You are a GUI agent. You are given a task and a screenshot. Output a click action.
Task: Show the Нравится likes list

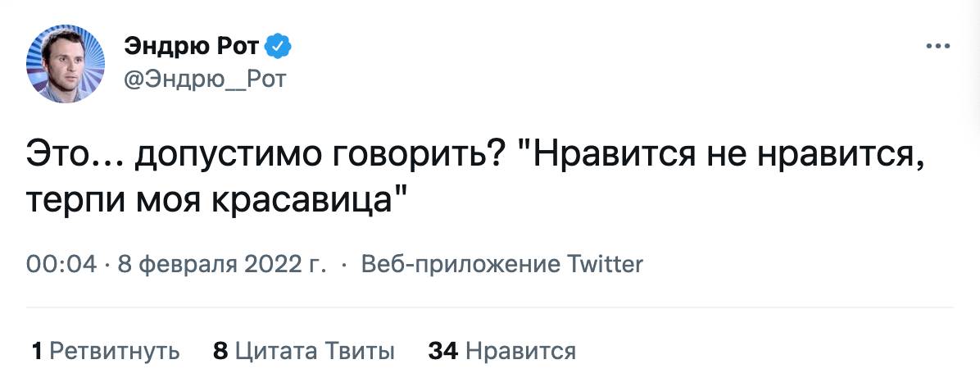[x=520, y=352]
